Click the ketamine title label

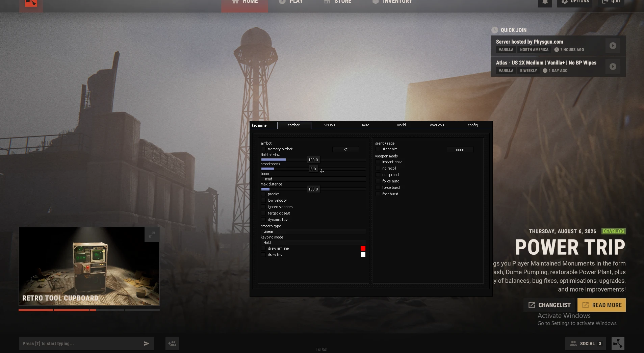point(259,125)
